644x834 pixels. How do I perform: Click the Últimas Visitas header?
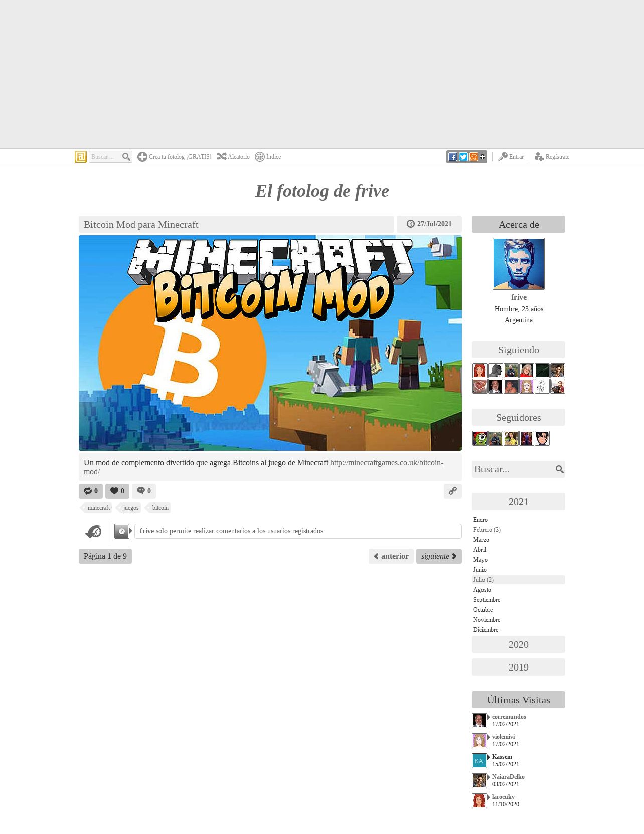click(519, 700)
